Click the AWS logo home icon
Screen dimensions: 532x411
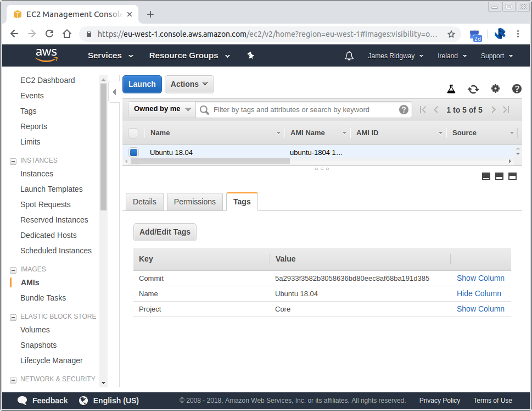(x=47, y=55)
